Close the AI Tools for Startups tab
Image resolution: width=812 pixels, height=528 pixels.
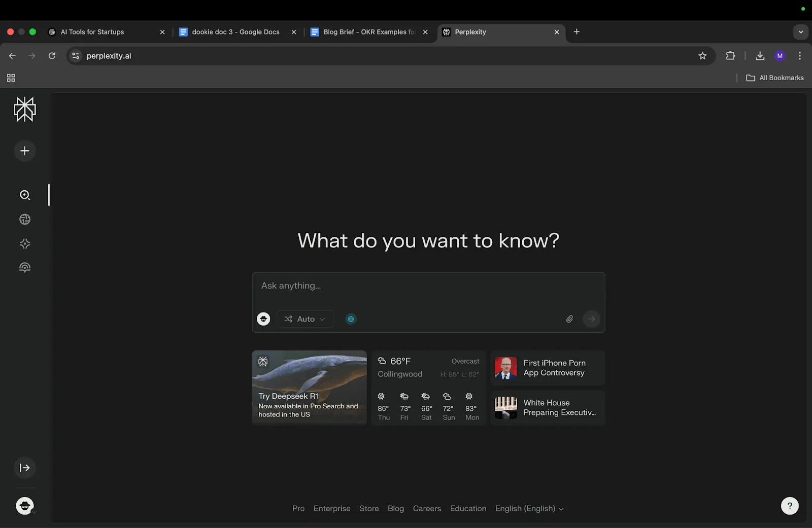point(162,32)
